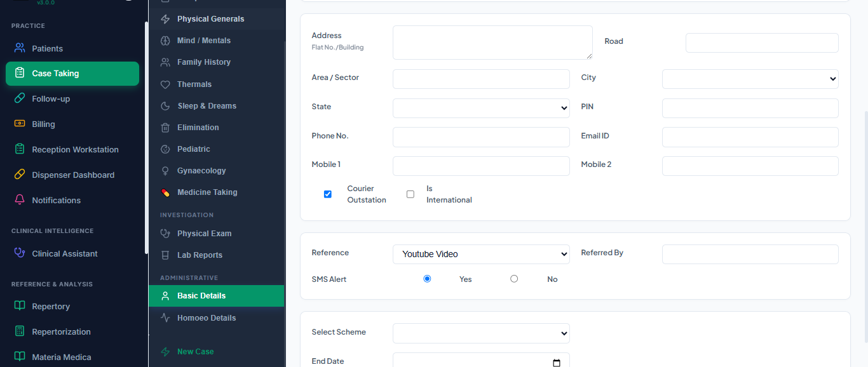Uncheck the Courier Outstation checkbox
868x367 pixels.
[x=328, y=194]
